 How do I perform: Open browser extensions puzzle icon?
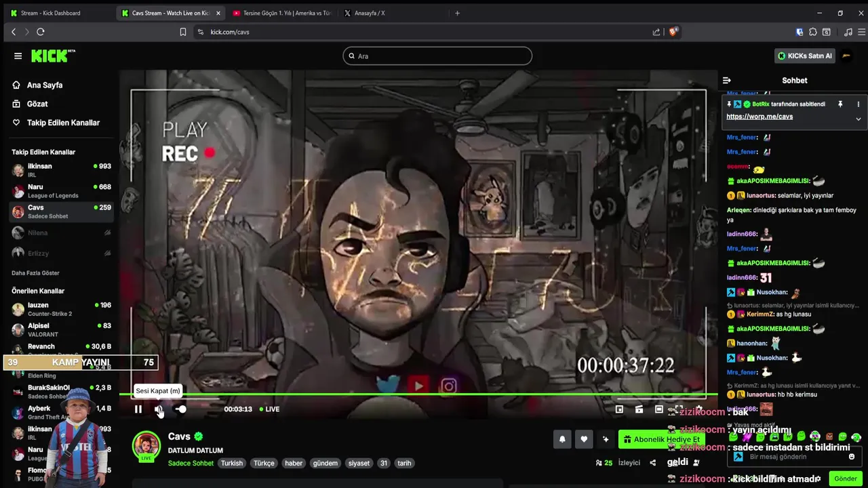tap(813, 32)
